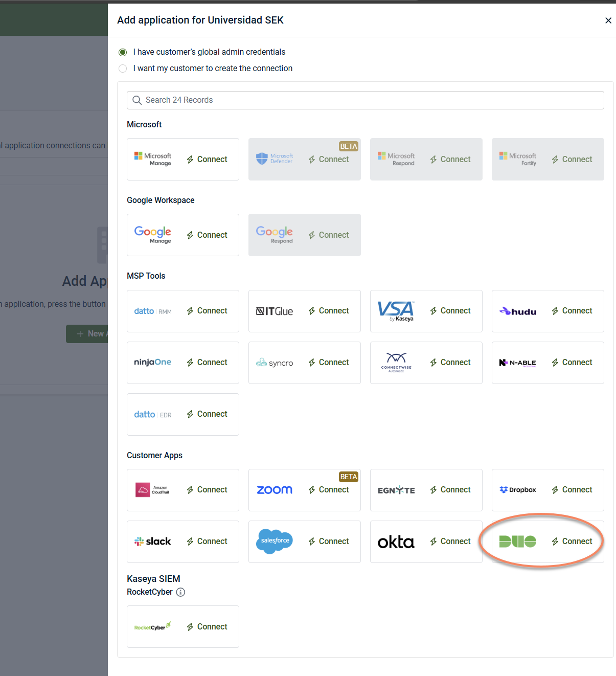Select the IT Glue logo

pyautogui.click(x=275, y=311)
